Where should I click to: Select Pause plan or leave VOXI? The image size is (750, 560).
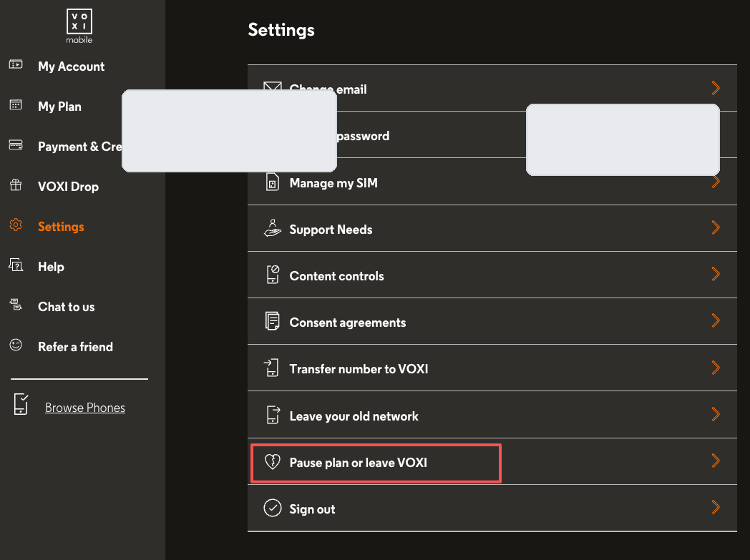click(492, 461)
